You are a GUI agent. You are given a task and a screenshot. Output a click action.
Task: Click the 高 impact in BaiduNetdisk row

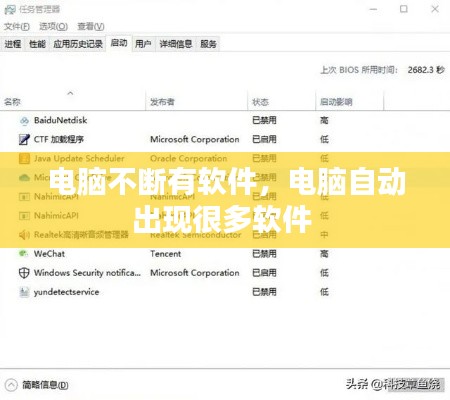pyautogui.click(x=324, y=120)
